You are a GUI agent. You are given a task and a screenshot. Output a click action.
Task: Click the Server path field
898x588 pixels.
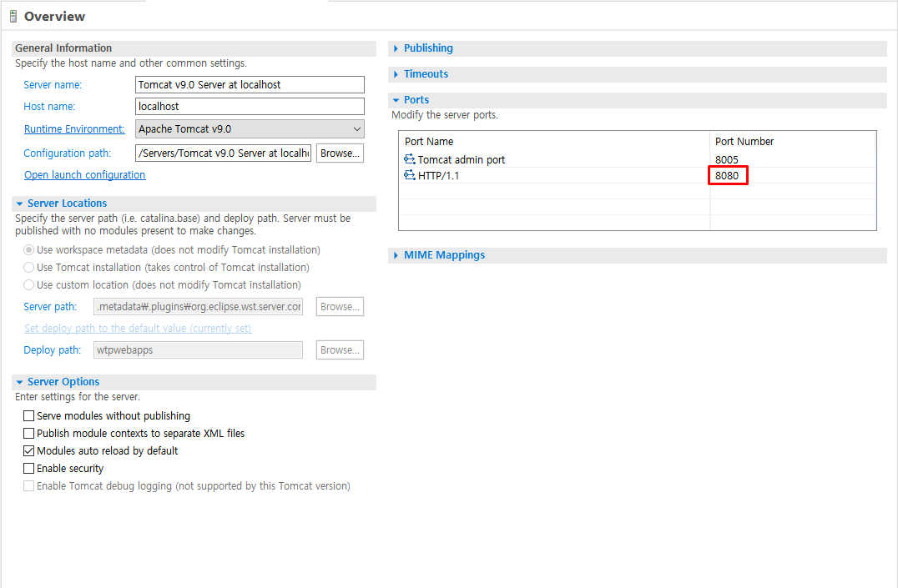tap(198, 307)
